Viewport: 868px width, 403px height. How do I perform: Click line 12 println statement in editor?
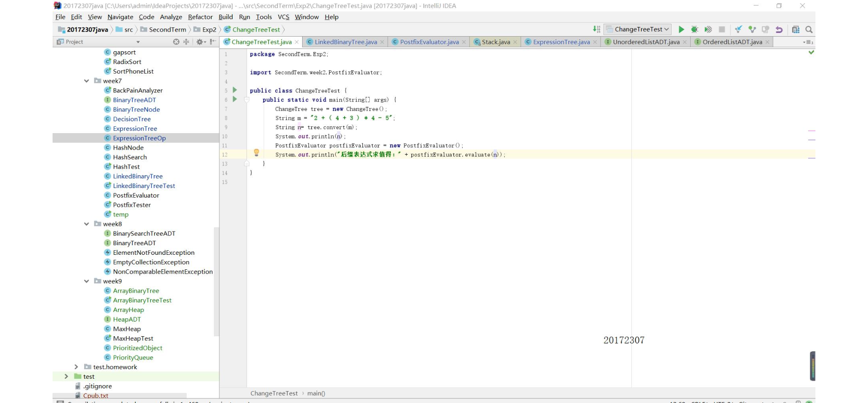pos(390,155)
